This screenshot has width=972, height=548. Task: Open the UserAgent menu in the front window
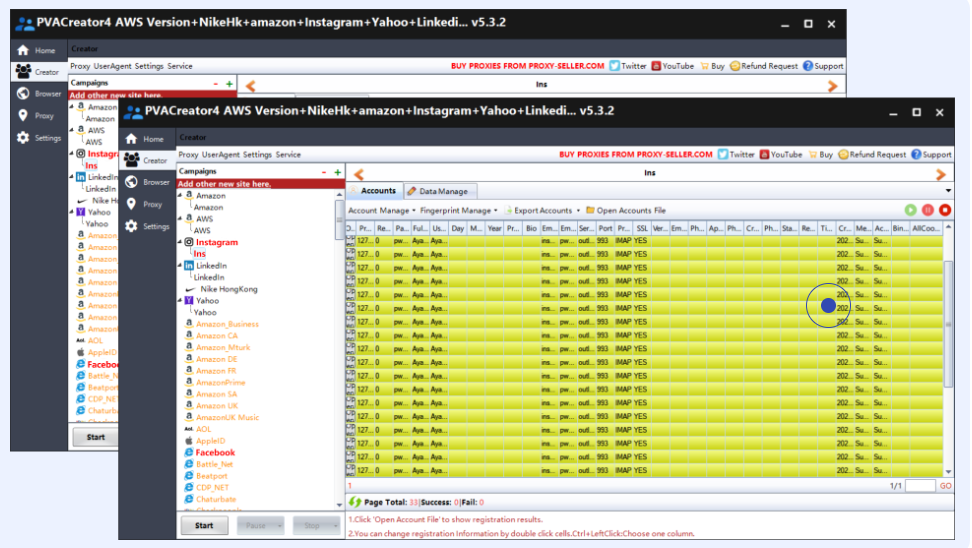point(220,154)
